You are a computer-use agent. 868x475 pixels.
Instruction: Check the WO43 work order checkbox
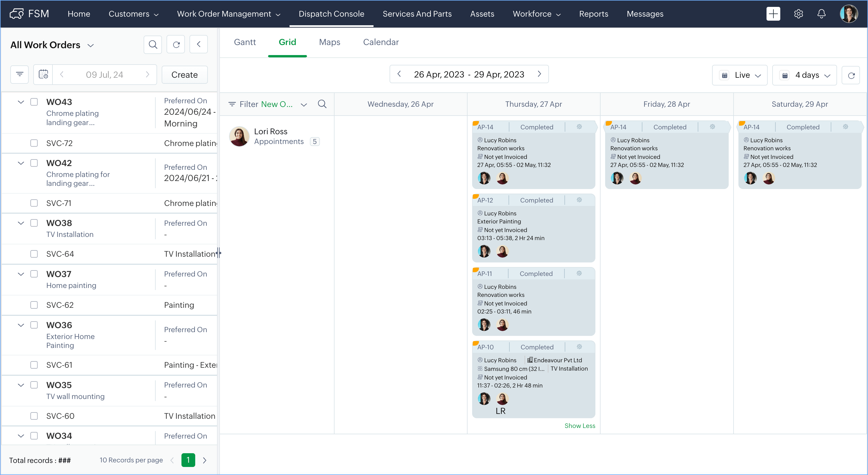coord(34,102)
